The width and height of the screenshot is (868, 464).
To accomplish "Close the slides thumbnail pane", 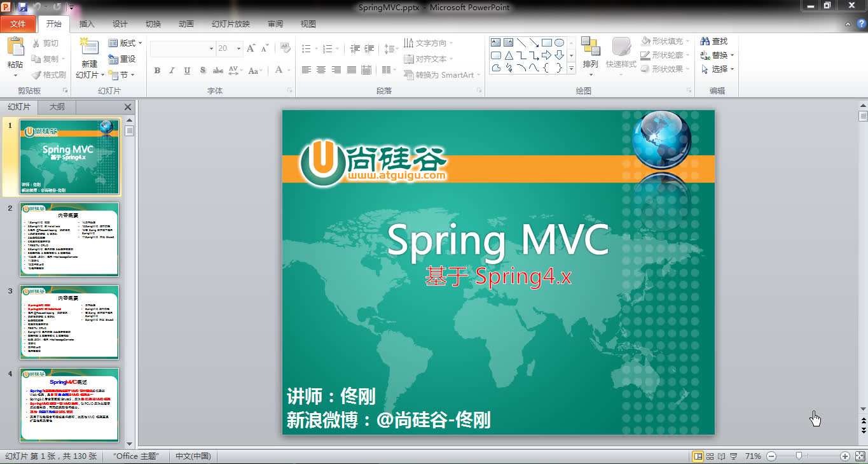I will [128, 107].
